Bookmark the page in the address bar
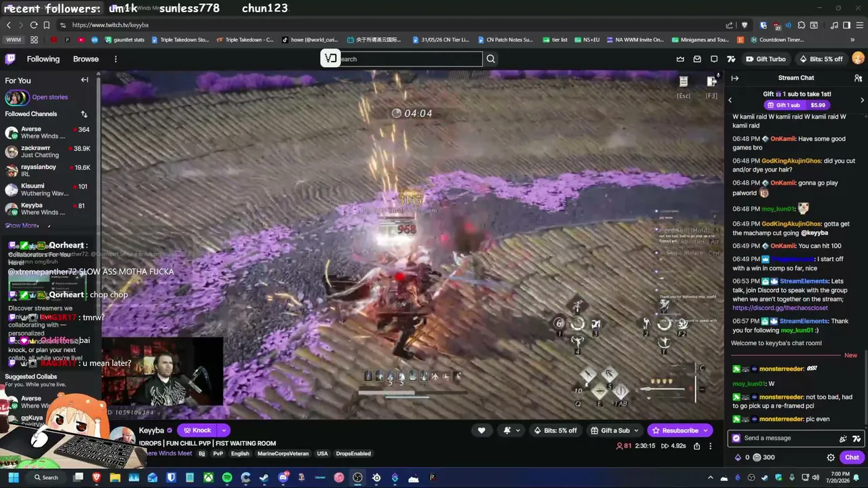 click(46, 25)
